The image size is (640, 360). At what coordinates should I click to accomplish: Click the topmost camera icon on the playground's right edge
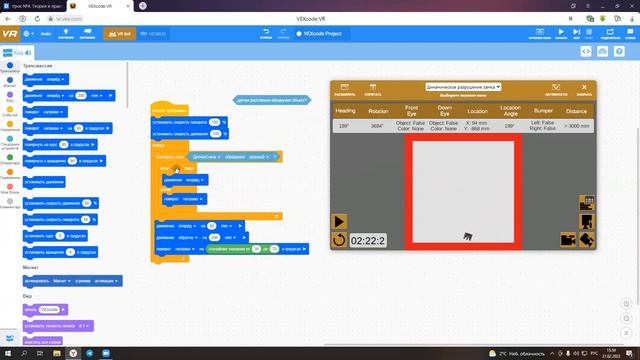pyautogui.click(x=587, y=203)
